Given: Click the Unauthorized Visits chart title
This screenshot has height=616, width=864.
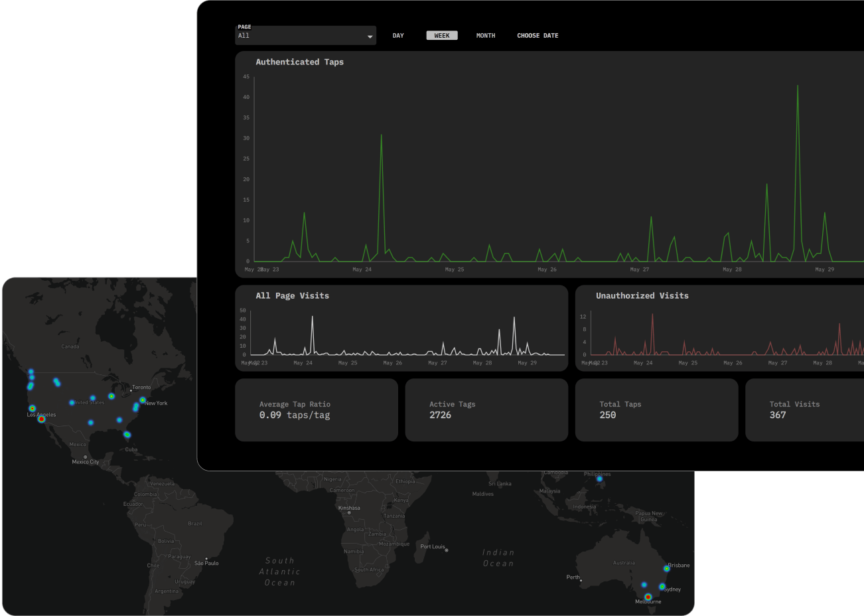Looking at the screenshot, I should point(642,296).
